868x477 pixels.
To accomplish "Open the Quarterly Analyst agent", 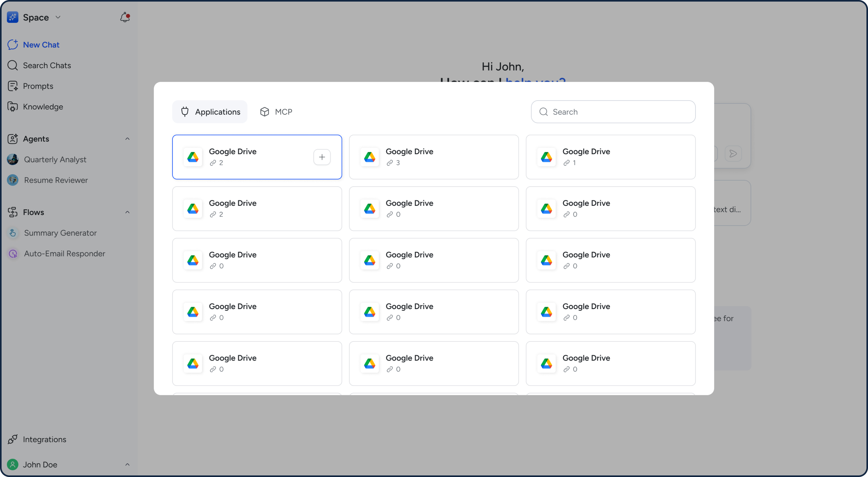I will pyautogui.click(x=47, y=159).
